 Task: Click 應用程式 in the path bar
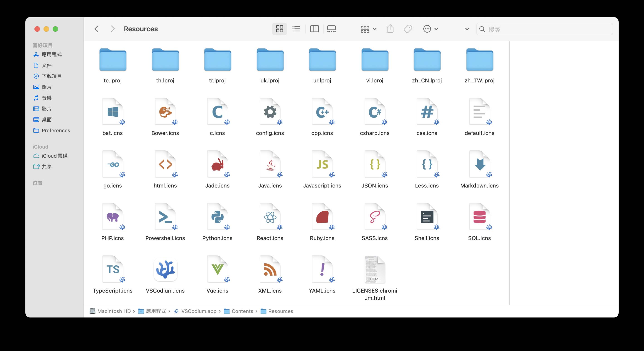click(x=152, y=311)
